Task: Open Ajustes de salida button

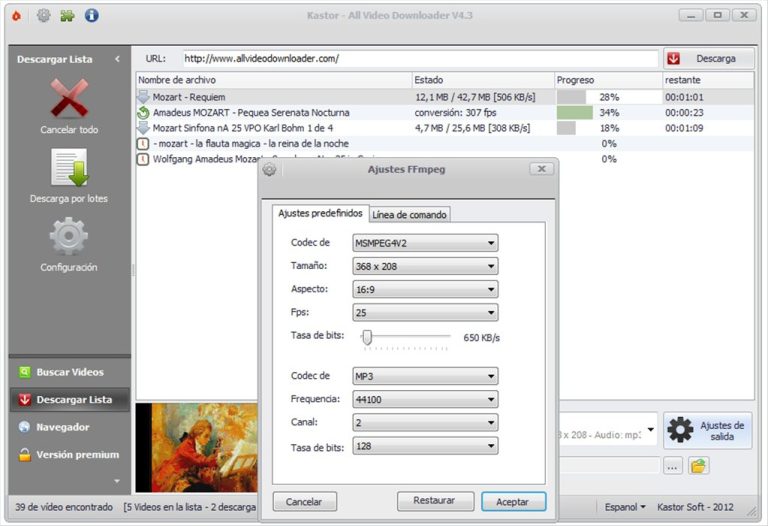Action: [708, 430]
